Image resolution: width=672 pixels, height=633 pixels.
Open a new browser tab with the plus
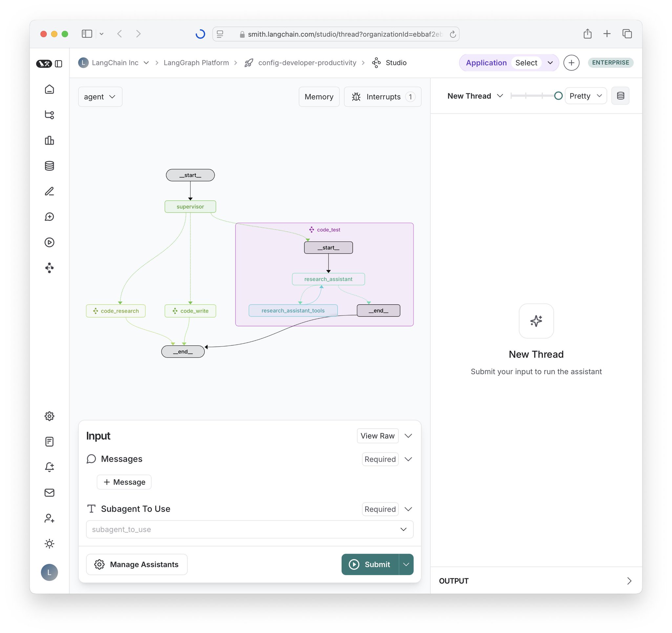[x=607, y=34]
